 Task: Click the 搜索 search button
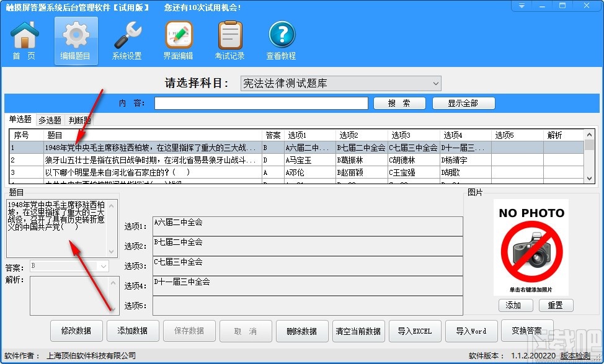[x=399, y=103]
